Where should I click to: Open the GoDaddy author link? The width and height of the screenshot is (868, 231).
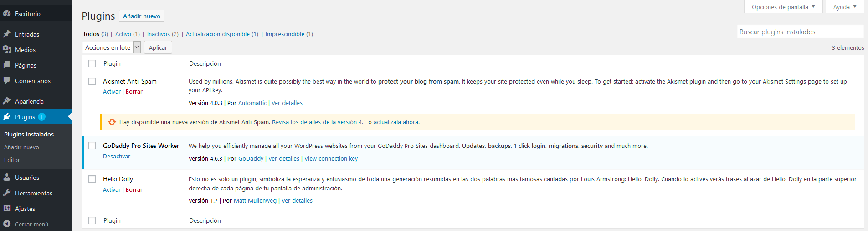coord(251,158)
